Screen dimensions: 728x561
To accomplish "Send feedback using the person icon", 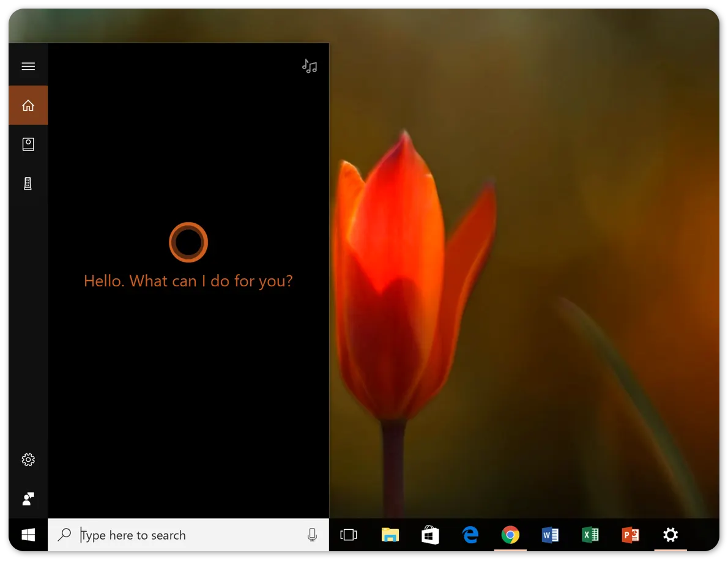I will click(28, 499).
